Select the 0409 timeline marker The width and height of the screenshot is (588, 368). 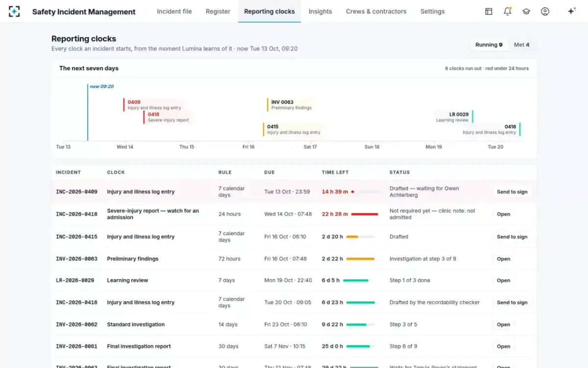tap(153, 105)
